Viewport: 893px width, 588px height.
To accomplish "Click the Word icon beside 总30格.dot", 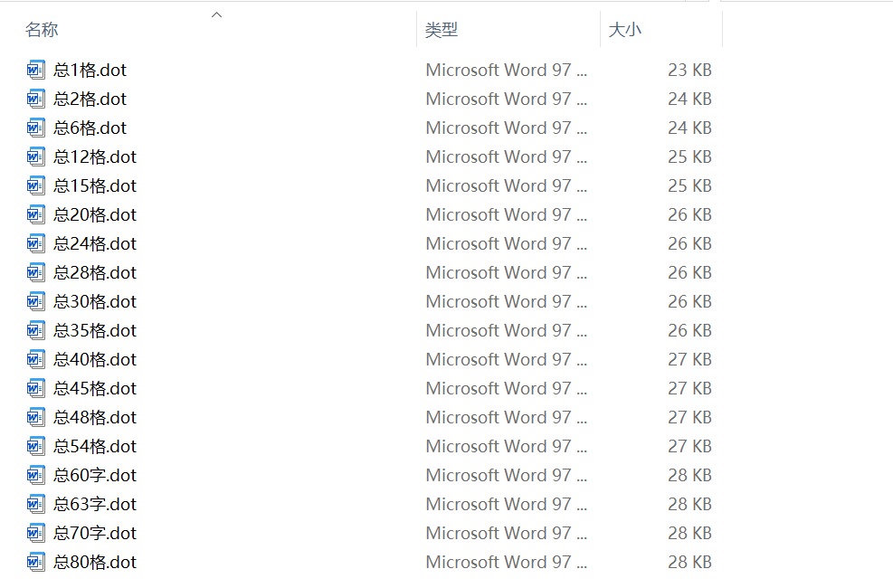I will pos(35,301).
